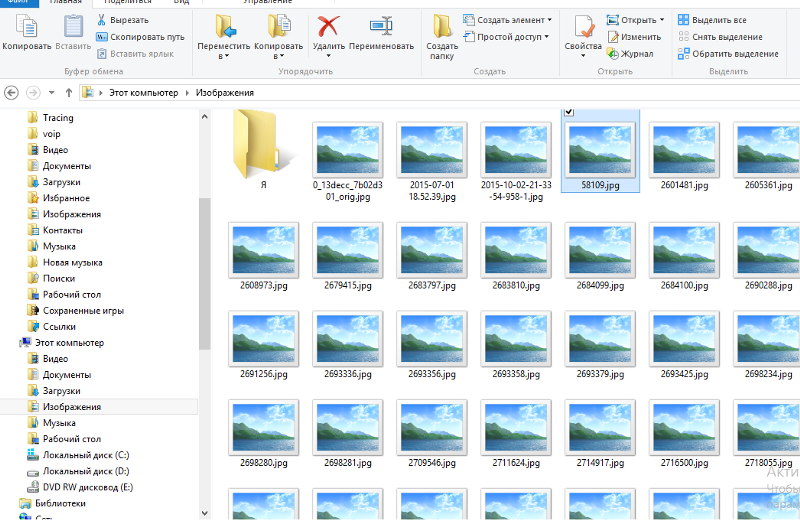Click navigation pane scroll down arrow

pos(205,513)
